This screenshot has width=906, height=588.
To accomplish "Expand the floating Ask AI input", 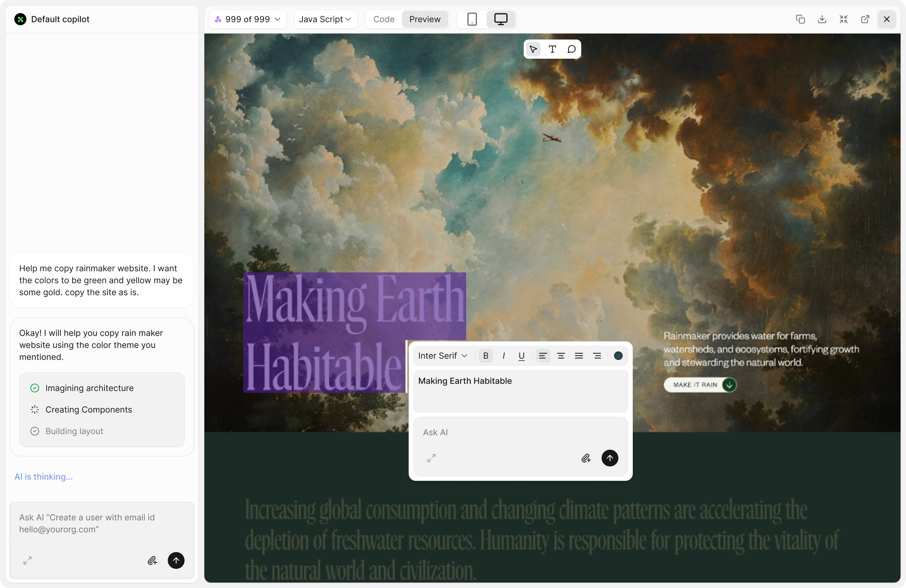I will pos(431,458).
